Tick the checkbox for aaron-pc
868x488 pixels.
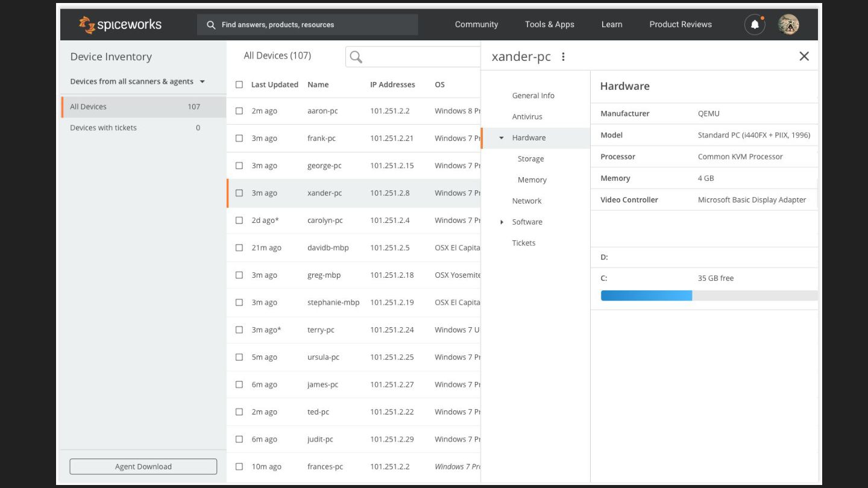pos(239,111)
